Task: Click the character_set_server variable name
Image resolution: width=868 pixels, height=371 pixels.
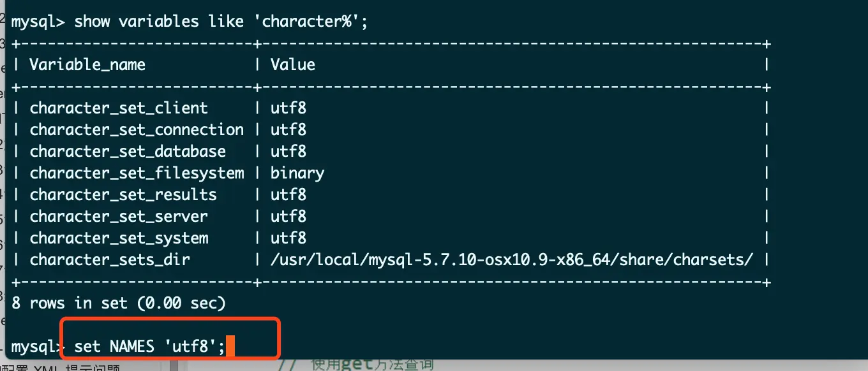Action: [119, 216]
